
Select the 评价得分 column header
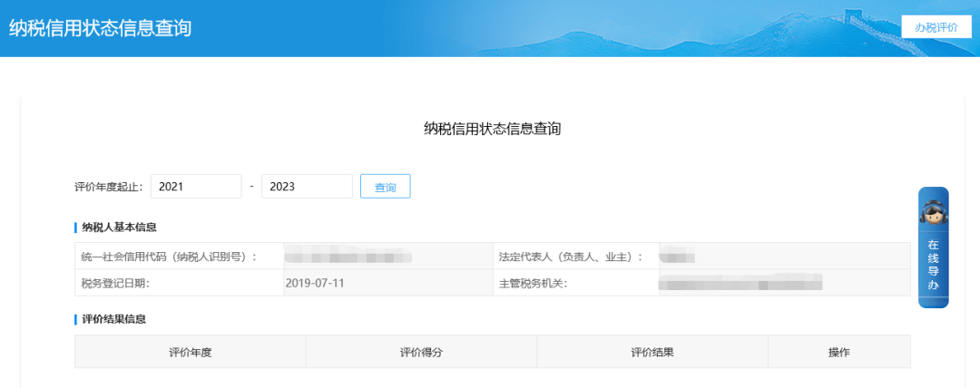point(421,352)
